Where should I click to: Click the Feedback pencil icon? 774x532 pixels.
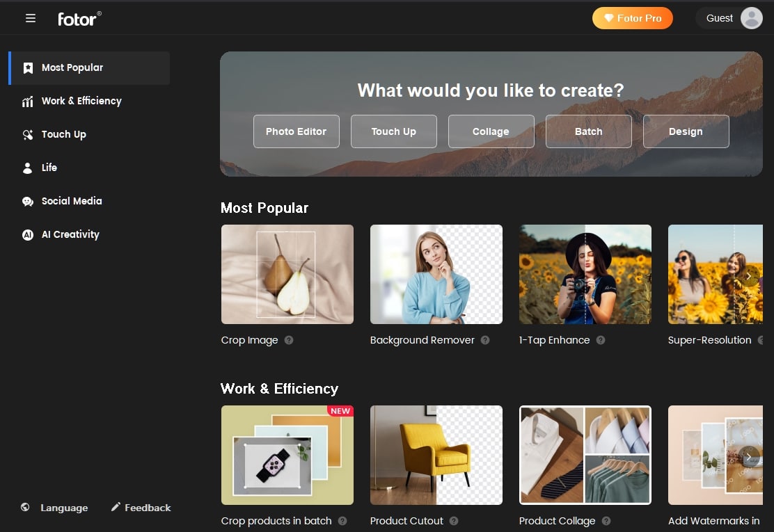(x=116, y=507)
